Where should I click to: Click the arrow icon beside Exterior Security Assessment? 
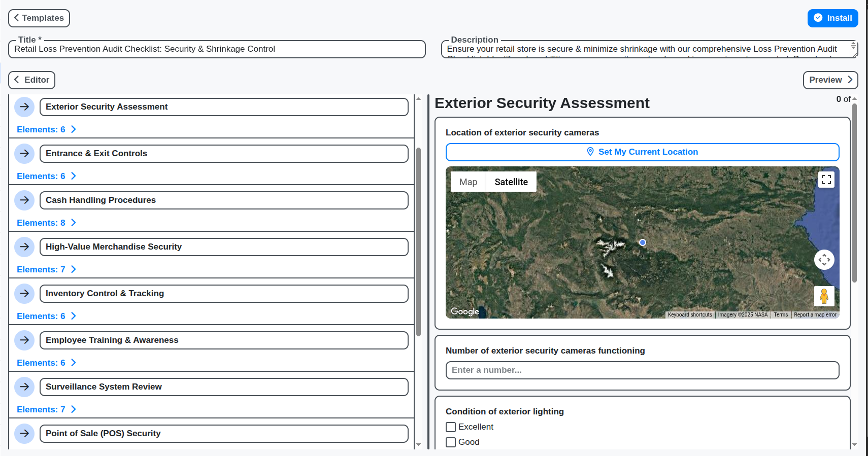coord(24,107)
